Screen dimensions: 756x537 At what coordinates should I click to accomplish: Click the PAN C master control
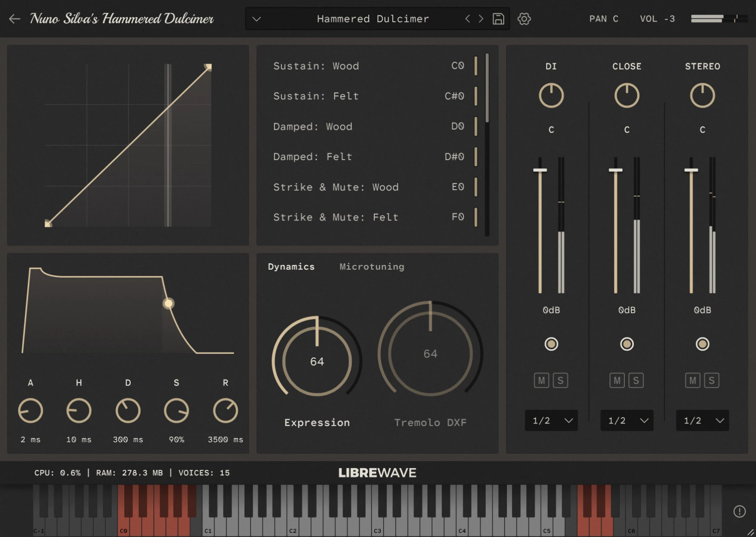tap(604, 19)
